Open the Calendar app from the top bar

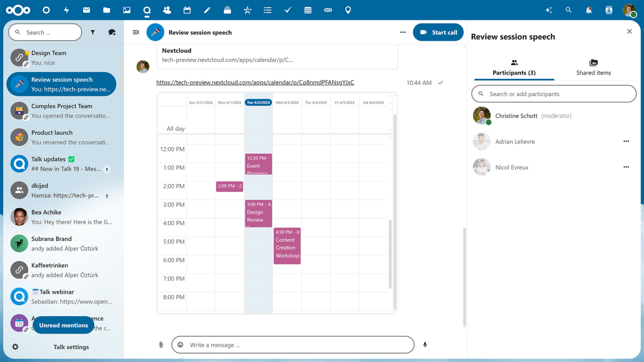click(187, 10)
